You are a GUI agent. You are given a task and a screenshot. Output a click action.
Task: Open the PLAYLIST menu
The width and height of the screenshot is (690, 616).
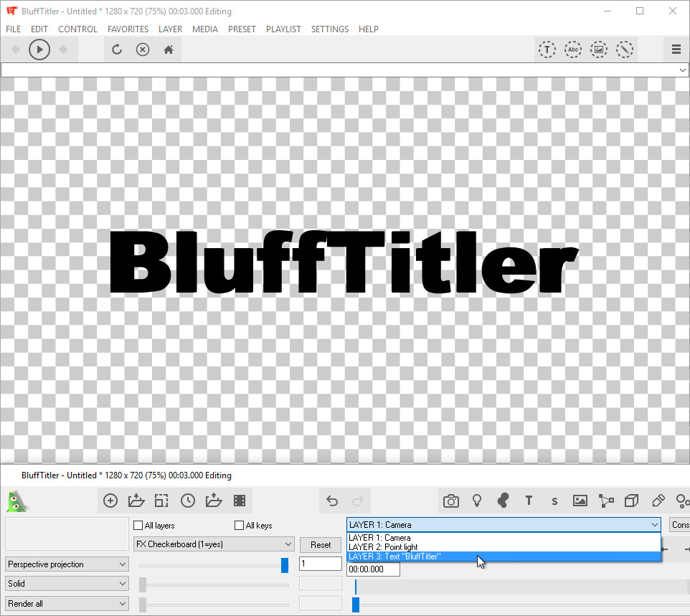pos(283,29)
